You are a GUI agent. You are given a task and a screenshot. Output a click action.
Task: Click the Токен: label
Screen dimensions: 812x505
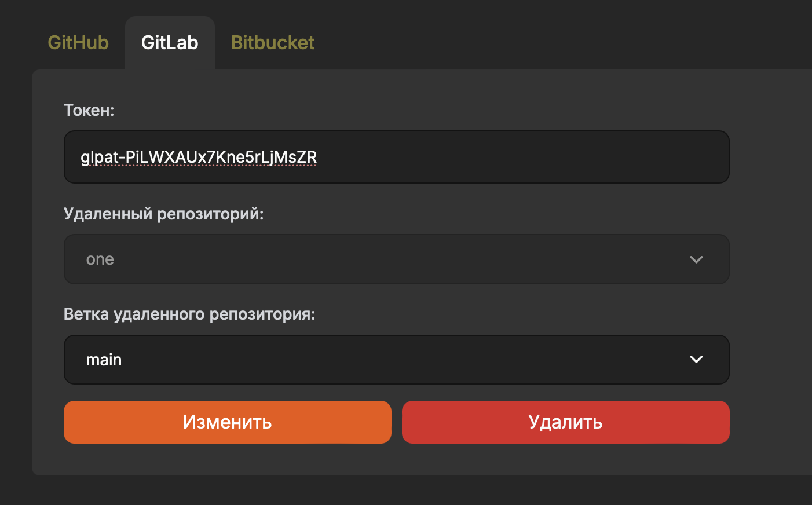tap(89, 110)
